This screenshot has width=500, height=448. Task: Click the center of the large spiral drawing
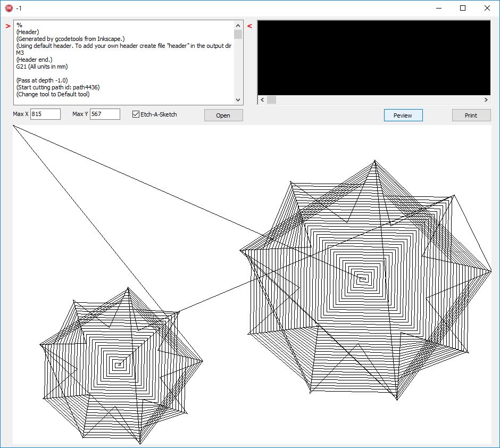point(363,278)
